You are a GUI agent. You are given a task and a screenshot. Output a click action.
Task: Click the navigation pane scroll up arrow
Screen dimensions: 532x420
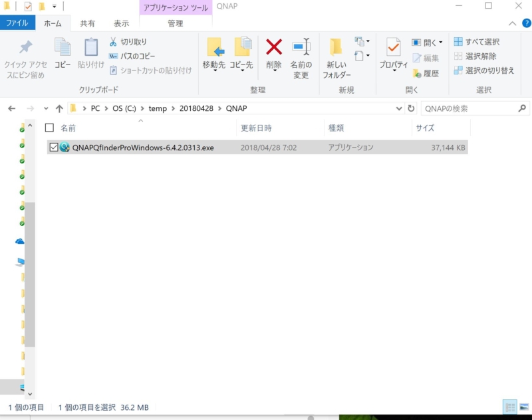tap(30, 126)
